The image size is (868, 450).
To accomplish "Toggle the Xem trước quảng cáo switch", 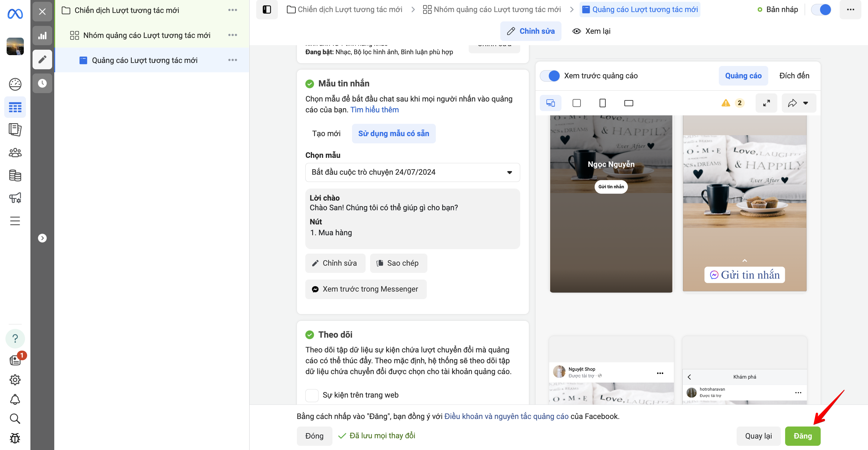I will (x=550, y=76).
